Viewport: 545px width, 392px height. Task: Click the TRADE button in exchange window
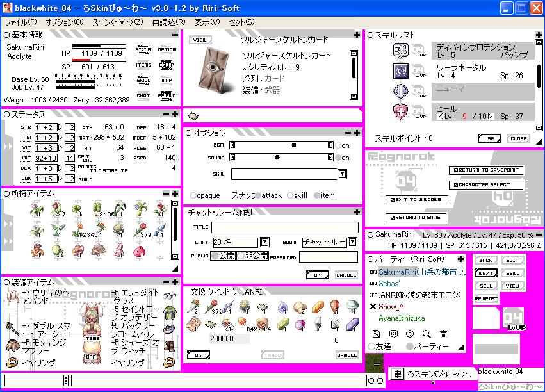coord(273,355)
